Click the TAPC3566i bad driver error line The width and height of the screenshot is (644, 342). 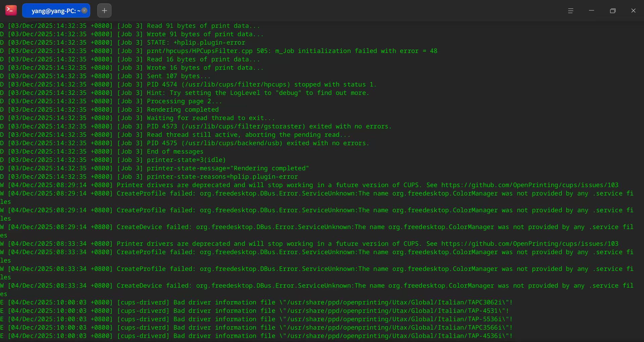[x=256, y=328]
